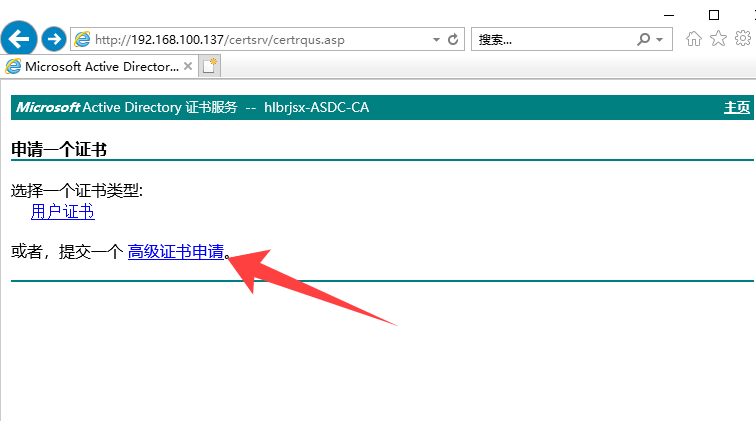The width and height of the screenshot is (756, 421).
Task: Open a new tab with the blank tab button
Action: point(209,66)
